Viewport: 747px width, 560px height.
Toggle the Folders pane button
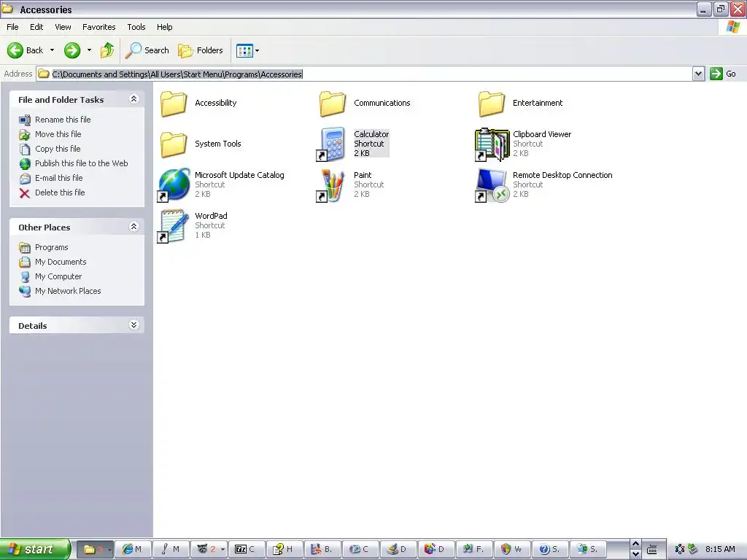coord(201,50)
